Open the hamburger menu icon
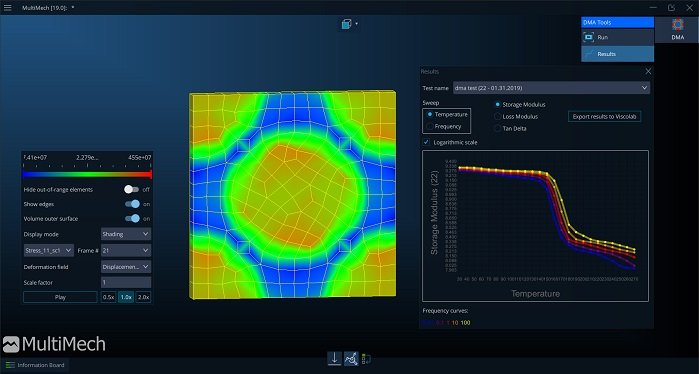The width and height of the screenshot is (699, 374). click(7, 8)
